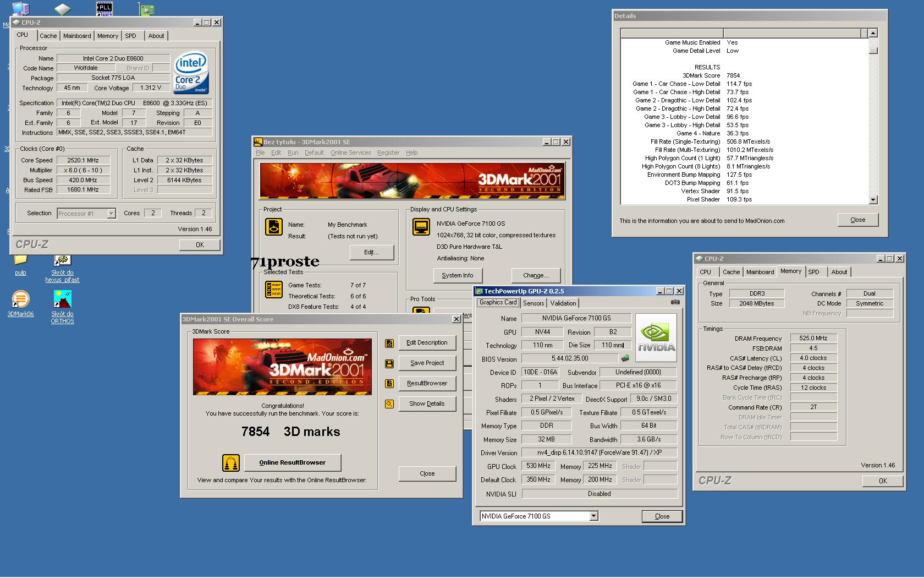This screenshot has height=578, width=924.
Task: Open the PLL desktop icon at top
Action: [105, 8]
